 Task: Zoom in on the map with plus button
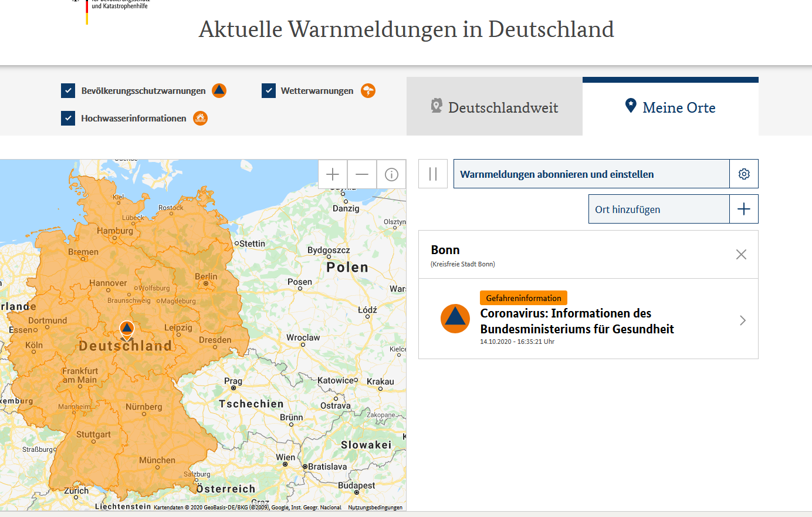click(333, 174)
